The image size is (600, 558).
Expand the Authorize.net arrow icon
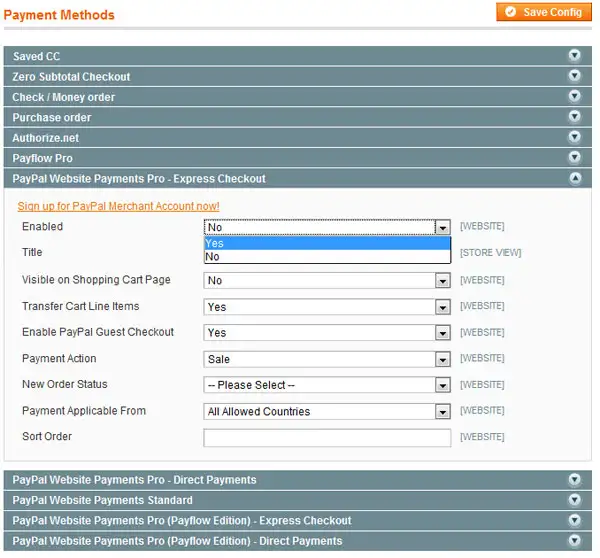(x=574, y=137)
